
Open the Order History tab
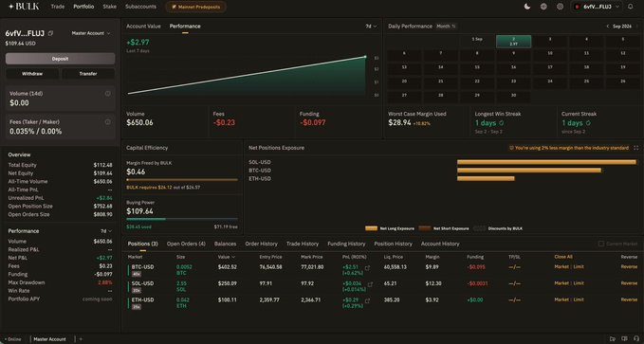(x=261, y=244)
